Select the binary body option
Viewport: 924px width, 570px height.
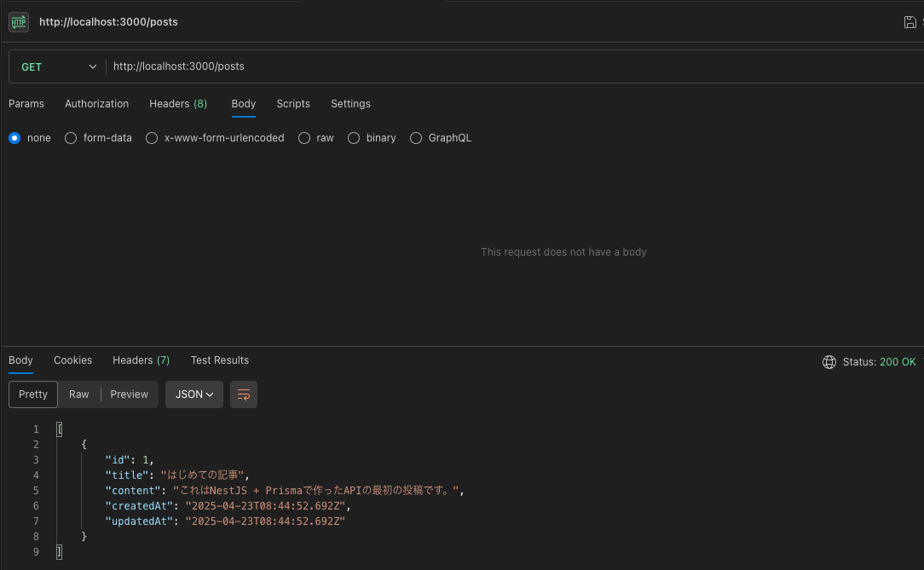(354, 138)
